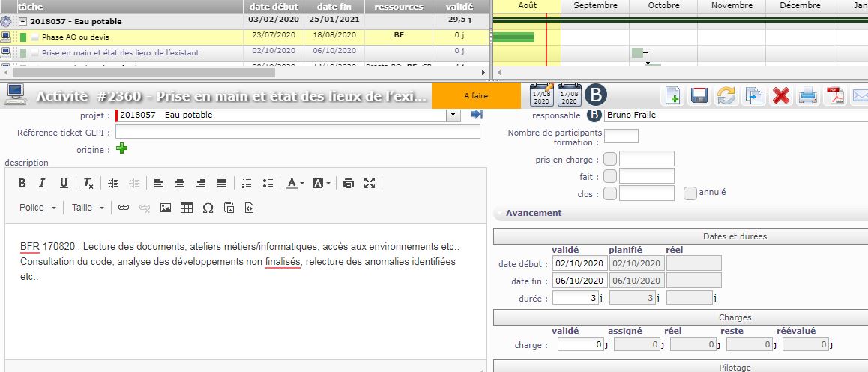Click the orange 'A faire' status button

(476, 96)
